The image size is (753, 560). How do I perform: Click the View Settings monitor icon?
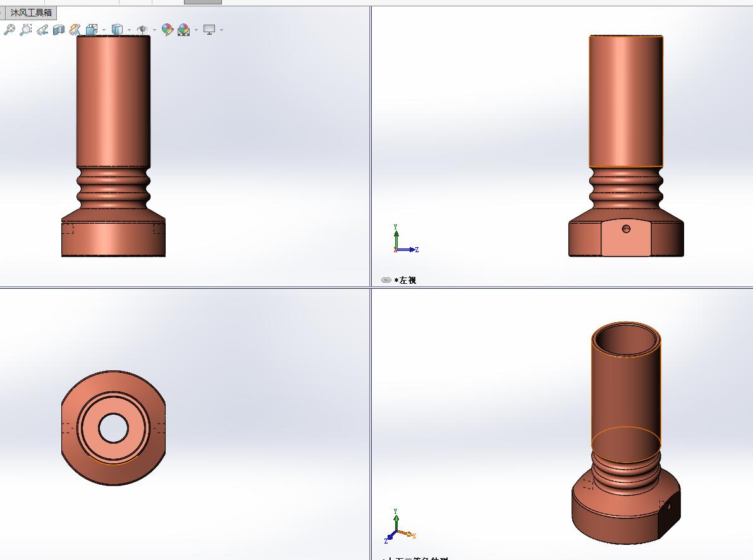pyautogui.click(x=209, y=30)
